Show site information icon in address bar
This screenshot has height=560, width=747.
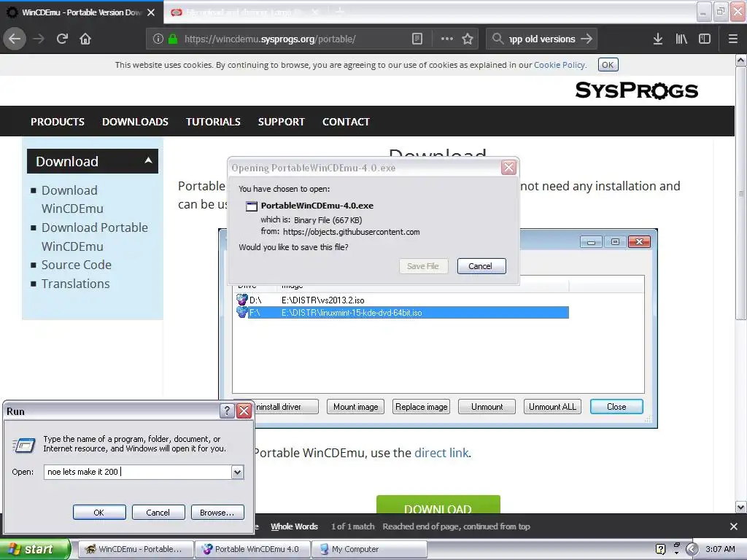point(158,39)
